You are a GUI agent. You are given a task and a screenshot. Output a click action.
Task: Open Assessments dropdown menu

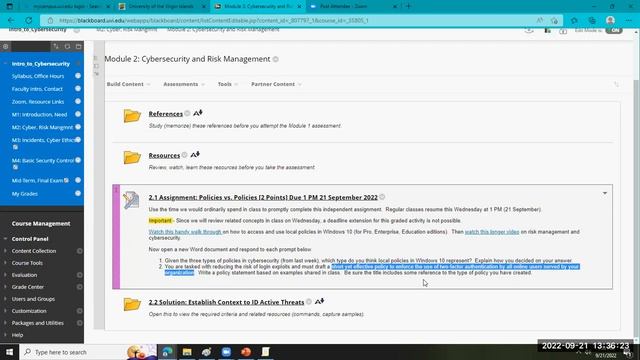(x=184, y=84)
